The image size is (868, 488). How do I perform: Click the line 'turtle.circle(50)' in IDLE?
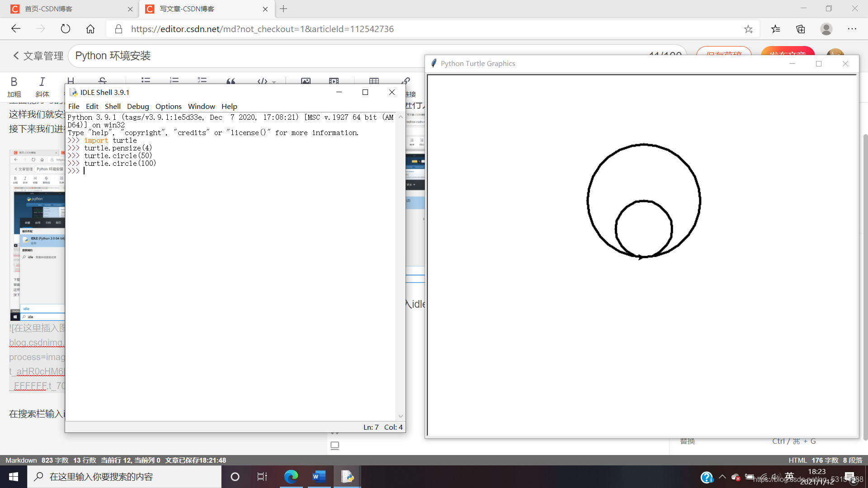tap(118, 155)
